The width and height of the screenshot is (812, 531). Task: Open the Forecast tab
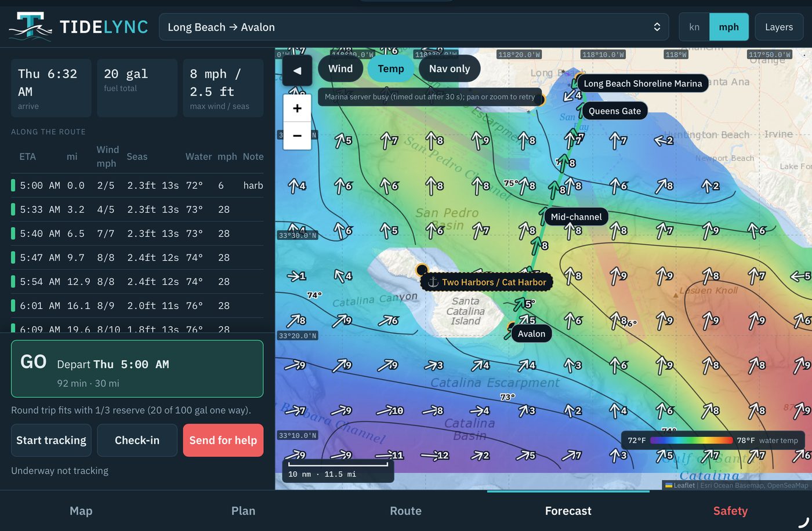point(568,511)
